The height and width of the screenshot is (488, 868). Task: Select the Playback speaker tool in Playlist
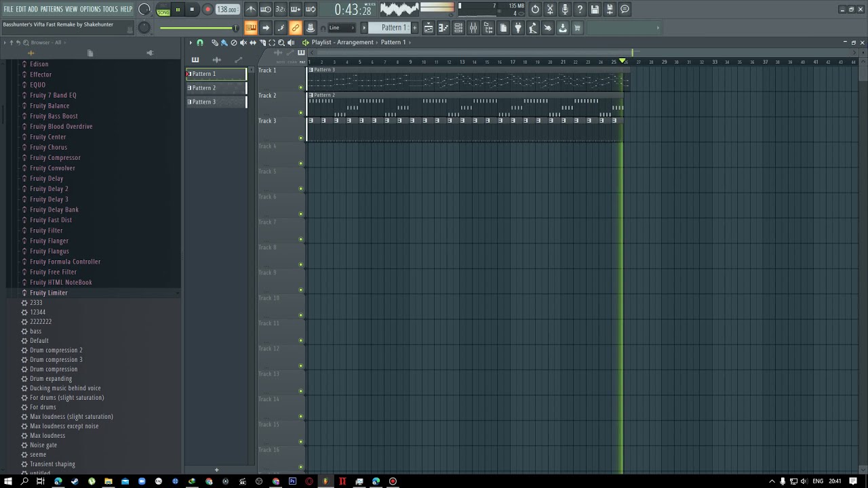(x=291, y=43)
